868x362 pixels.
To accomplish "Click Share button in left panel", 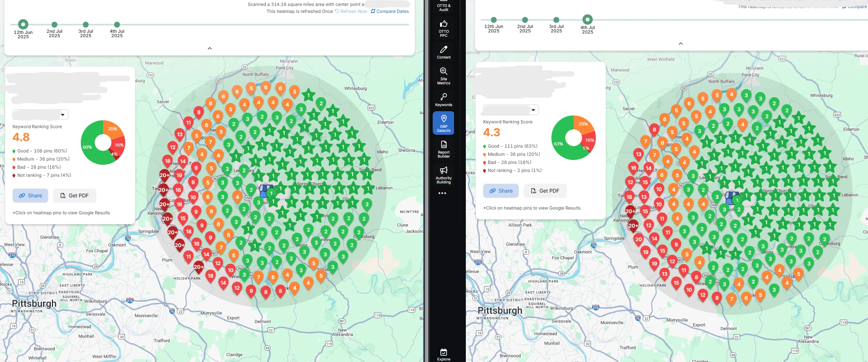I will pos(31,196).
